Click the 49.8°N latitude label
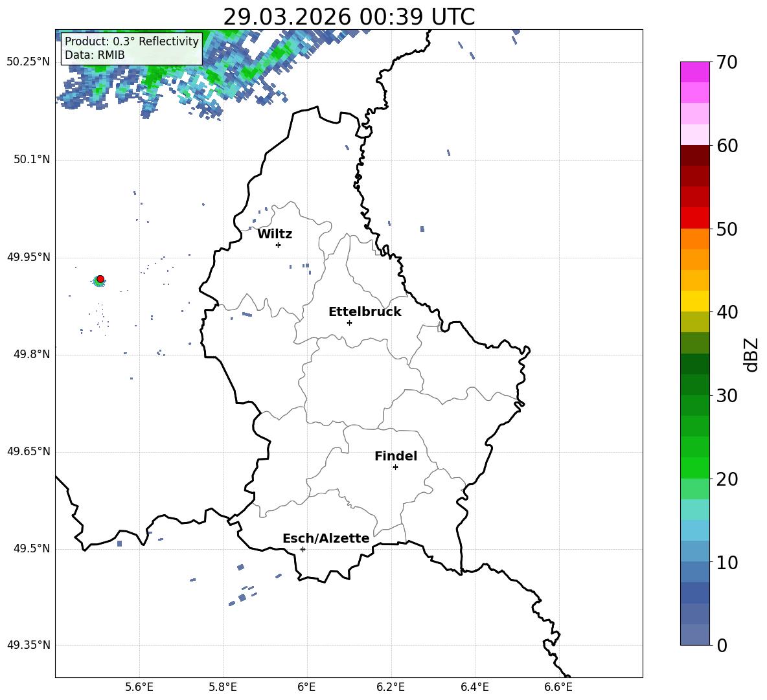 coord(31,354)
